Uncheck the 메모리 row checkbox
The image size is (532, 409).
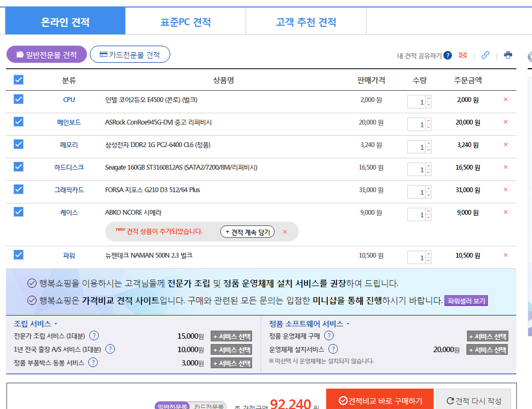point(18,144)
